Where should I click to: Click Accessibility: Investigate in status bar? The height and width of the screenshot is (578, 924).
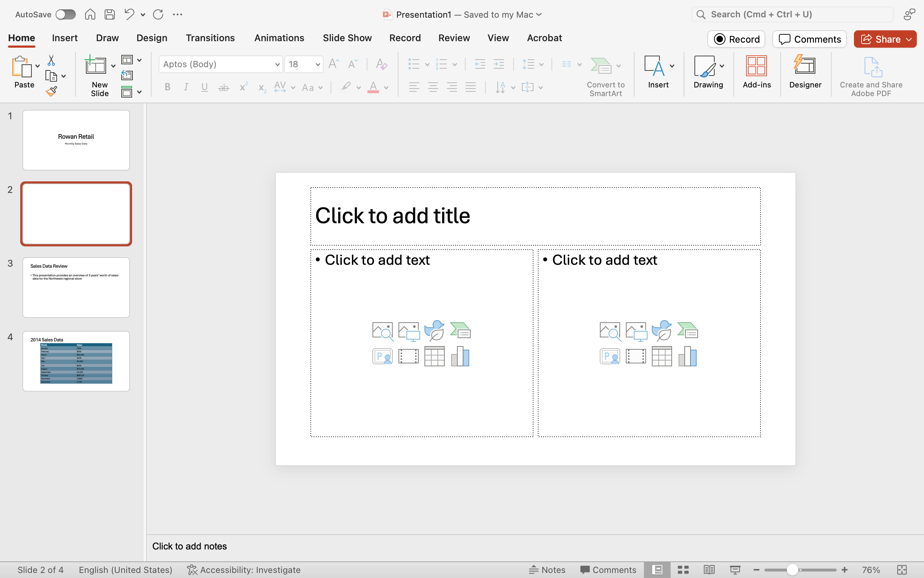244,570
